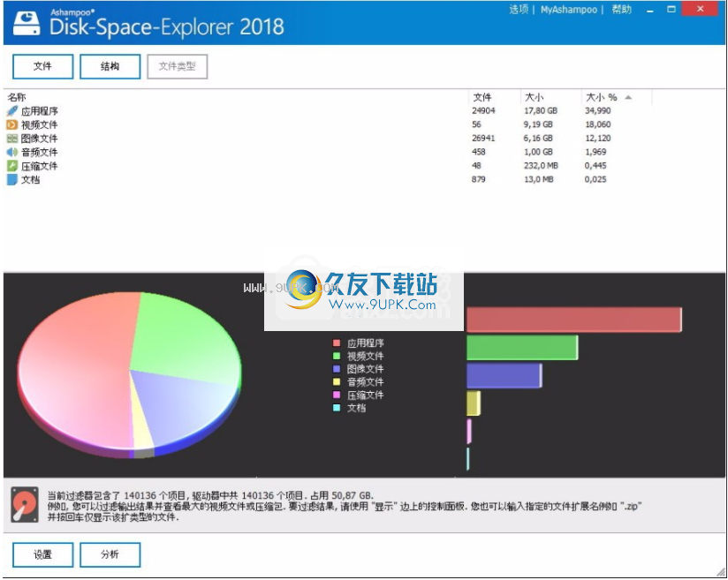Screen dimensions: 728x580
Task: Click the magenta 压缩文件 legend swatch
Action: tap(337, 395)
